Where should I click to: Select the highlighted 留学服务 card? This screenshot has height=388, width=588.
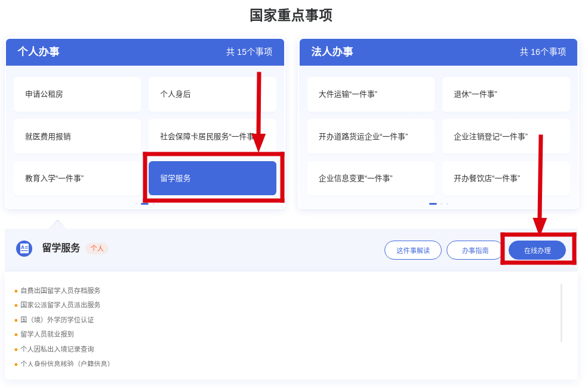[212, 178]
